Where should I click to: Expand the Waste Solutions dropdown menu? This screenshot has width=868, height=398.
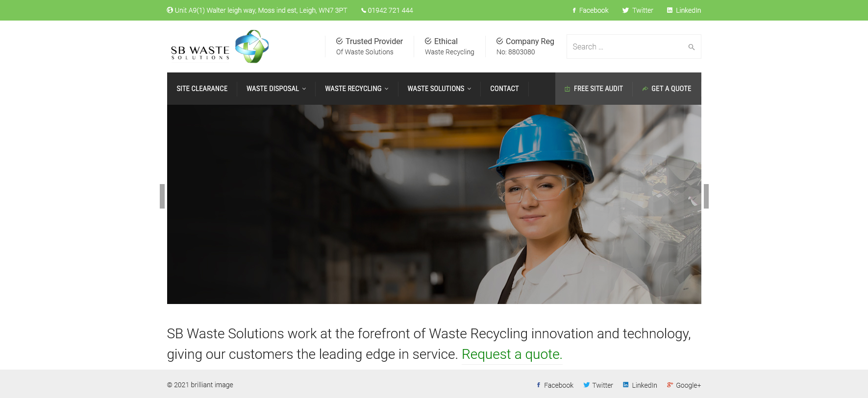(439, 89)
